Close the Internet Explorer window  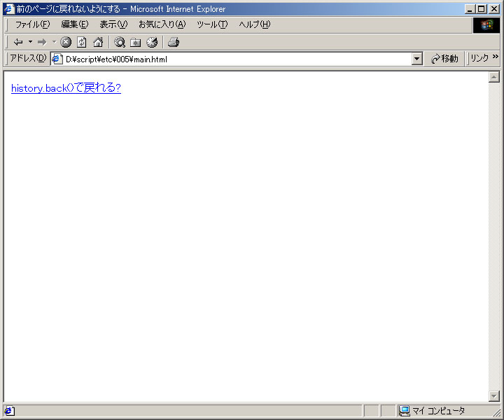494,9
